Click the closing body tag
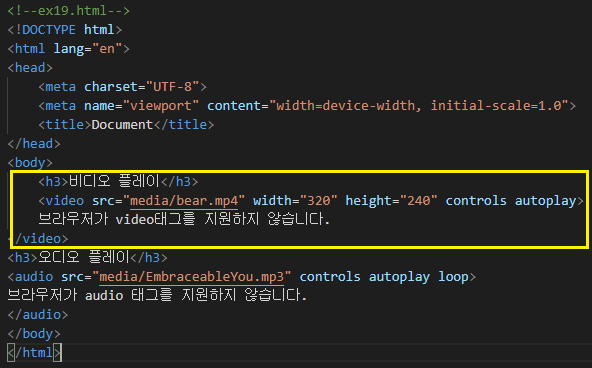Screen dimensions: 592x368 [x=34, y=334]
